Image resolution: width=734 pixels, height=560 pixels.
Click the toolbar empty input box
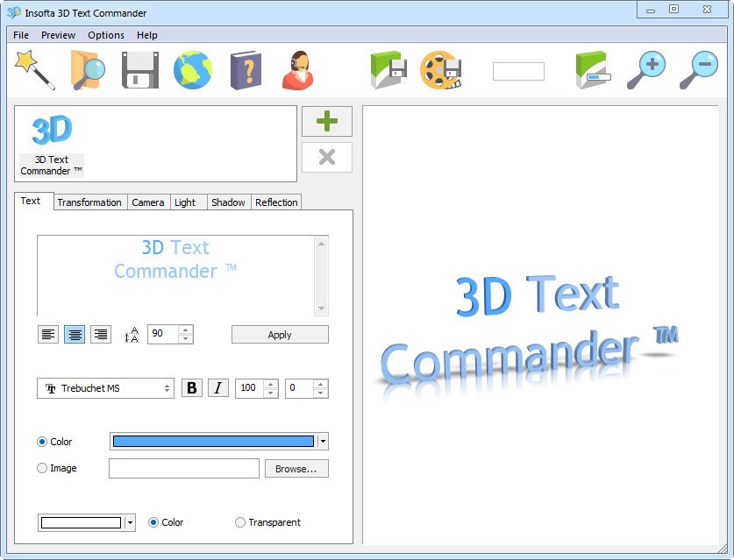(x=518, y=71)
